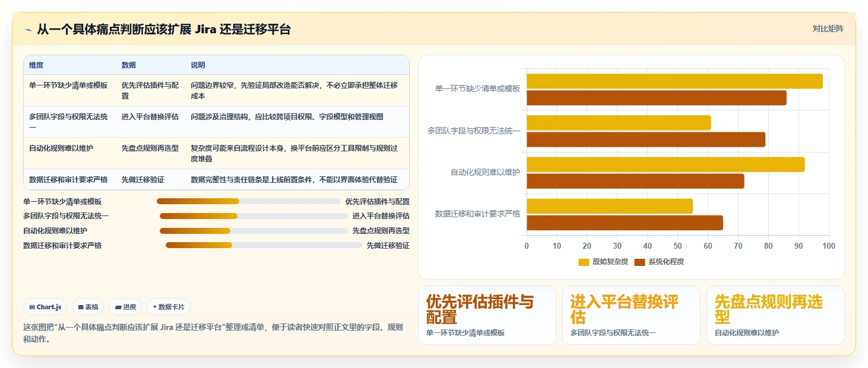Click 数据迁移和审计要求严格 label left of progress bar
The width and height of the screenshot is (868, 368).
[62, 245]
